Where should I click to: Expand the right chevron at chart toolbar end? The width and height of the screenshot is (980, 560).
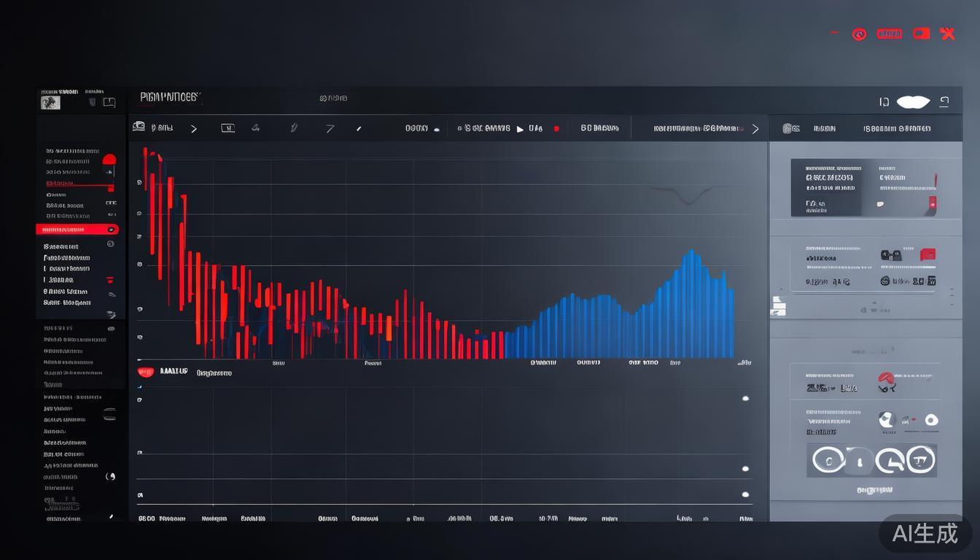[x=755, y=128]
